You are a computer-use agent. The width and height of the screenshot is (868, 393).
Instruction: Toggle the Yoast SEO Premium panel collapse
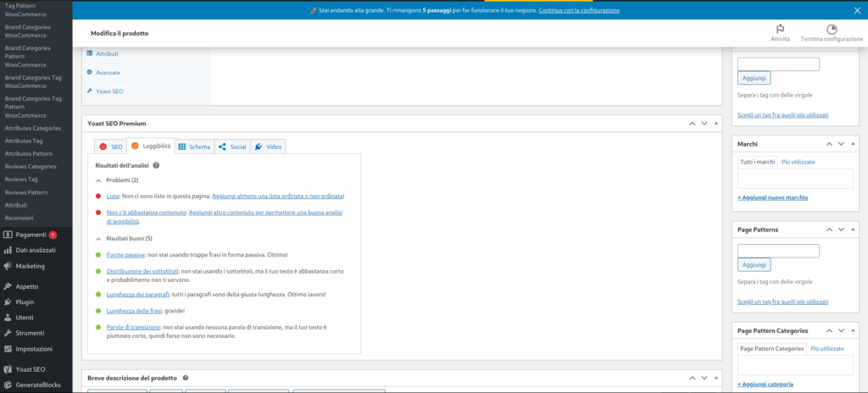pos(715,124)
